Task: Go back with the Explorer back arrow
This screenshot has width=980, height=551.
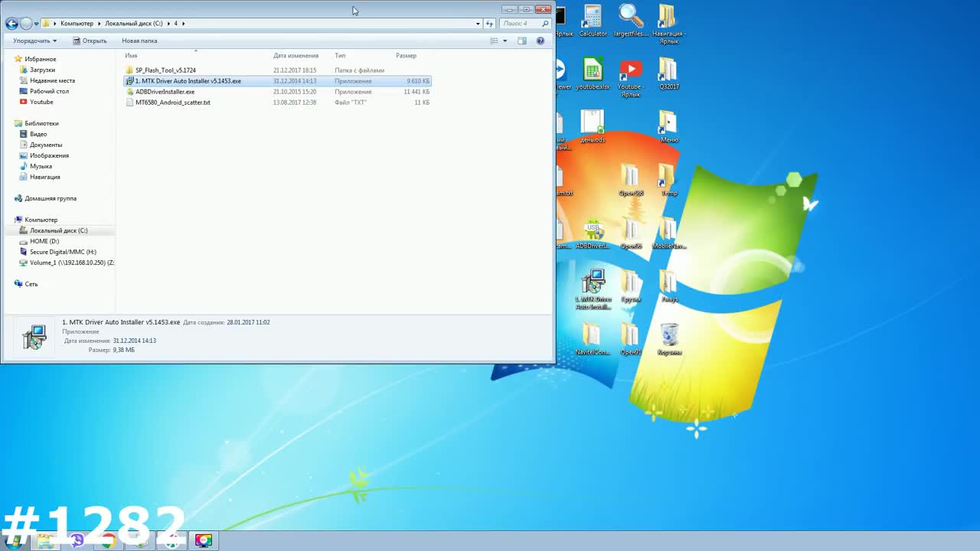Action: [11, 24]
